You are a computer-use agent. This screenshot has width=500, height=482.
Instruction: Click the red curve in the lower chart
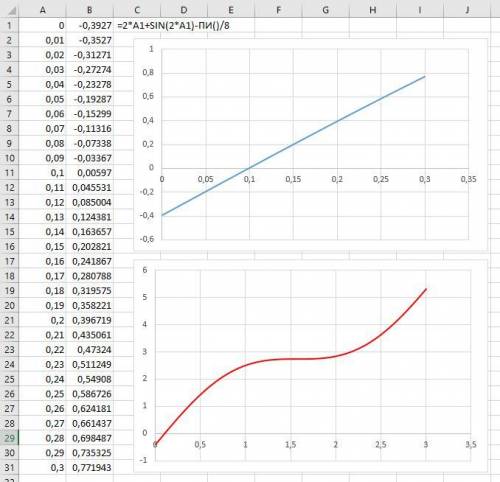[x=290, y=359]
